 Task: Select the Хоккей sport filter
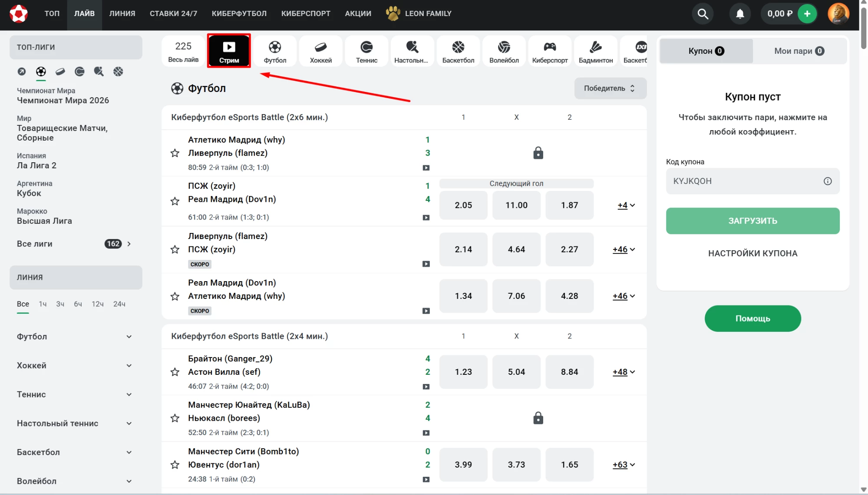(x=321, y=51)
